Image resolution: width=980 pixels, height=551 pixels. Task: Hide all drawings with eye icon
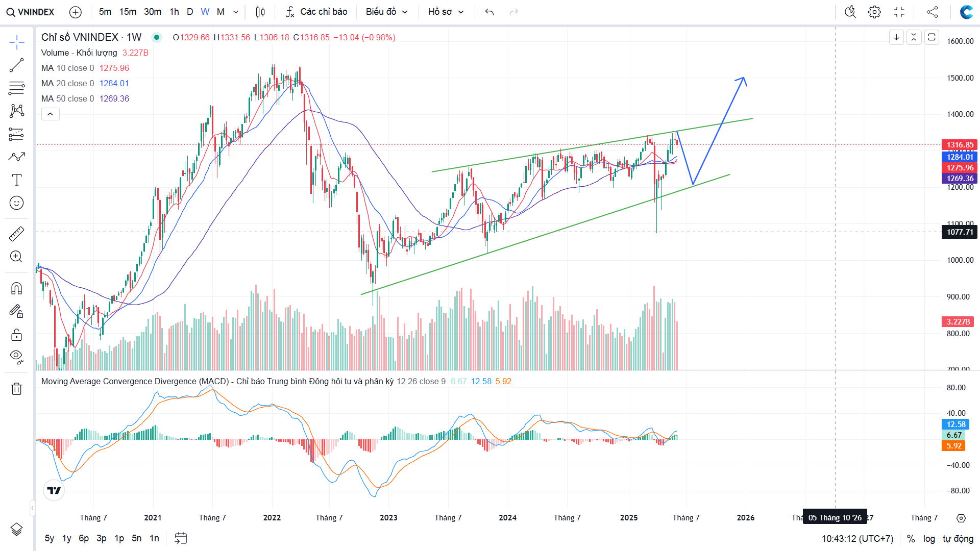[16, 357]
